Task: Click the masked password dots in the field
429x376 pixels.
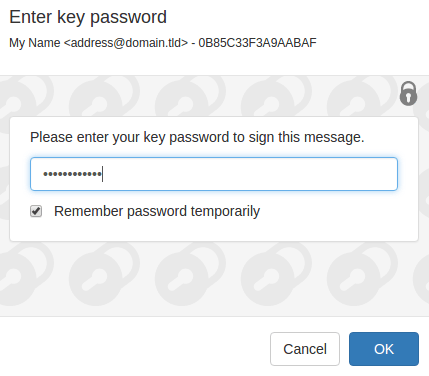Action: (x=72, y=174)
